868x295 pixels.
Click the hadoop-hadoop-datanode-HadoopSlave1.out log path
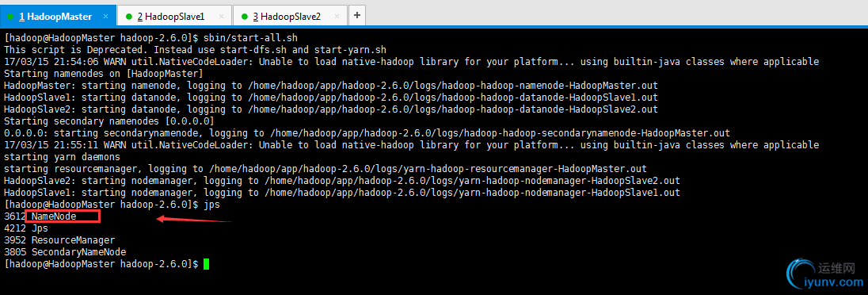tap(453, 98)
